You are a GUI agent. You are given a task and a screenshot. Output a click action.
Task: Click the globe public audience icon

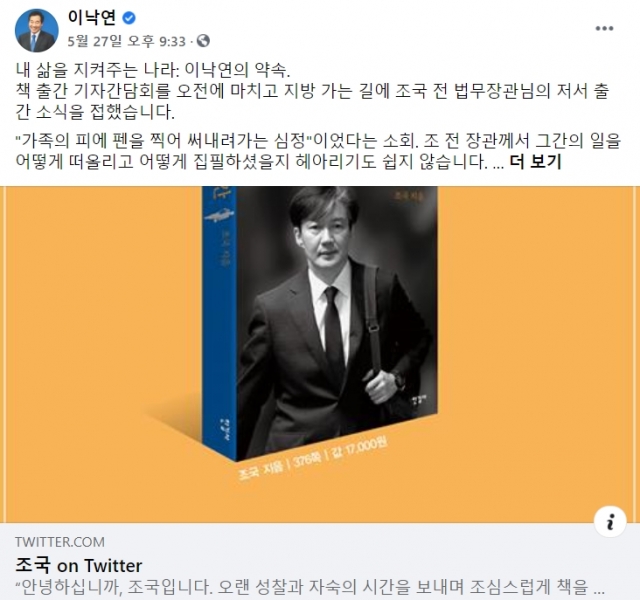click(x=203, y=41)
